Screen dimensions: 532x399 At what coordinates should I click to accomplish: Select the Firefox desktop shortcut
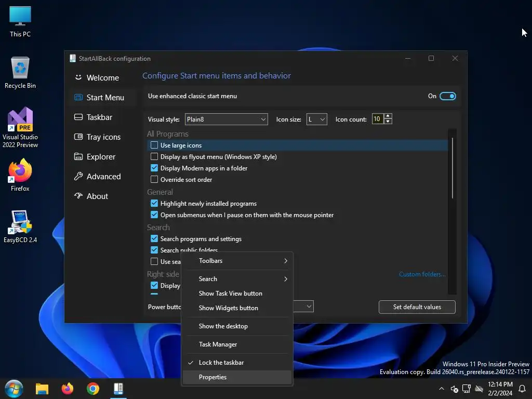[x=20, y=176]
